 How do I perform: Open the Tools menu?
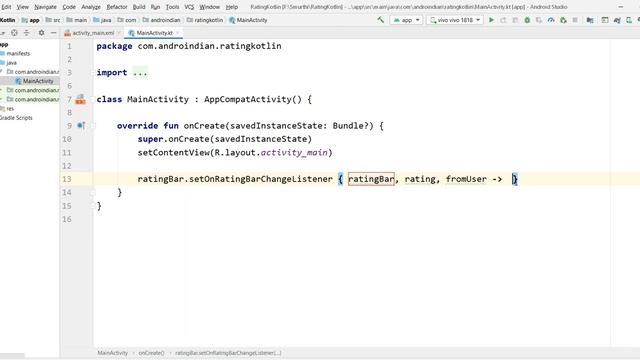tap(172, 7)
